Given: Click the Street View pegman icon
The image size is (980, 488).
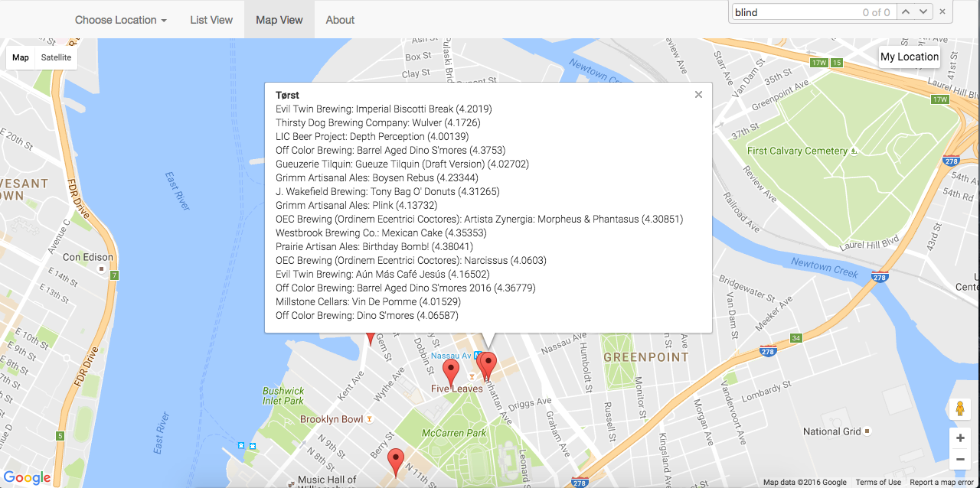Looking at the screenshot, I should (x=959, y=409).
